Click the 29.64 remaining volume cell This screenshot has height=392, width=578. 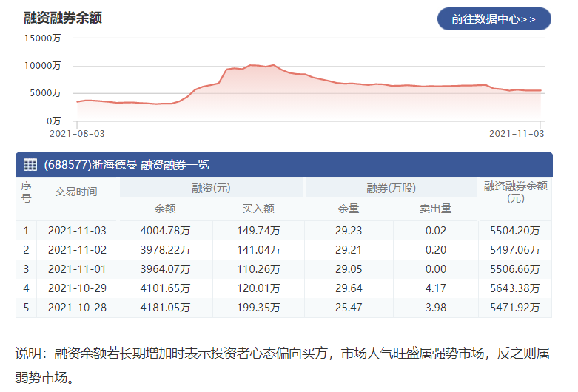coord(349,288)
